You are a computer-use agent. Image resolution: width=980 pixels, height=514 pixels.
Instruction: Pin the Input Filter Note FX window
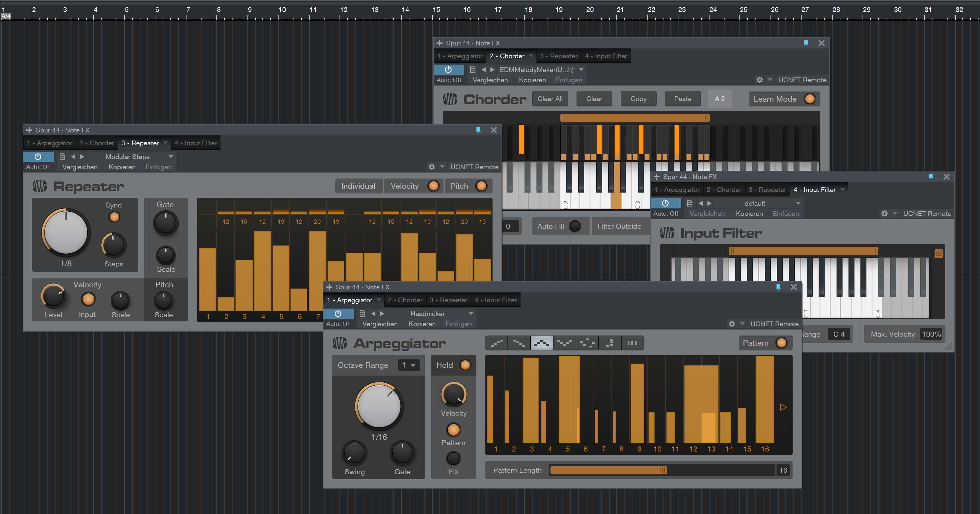(931, 177)
